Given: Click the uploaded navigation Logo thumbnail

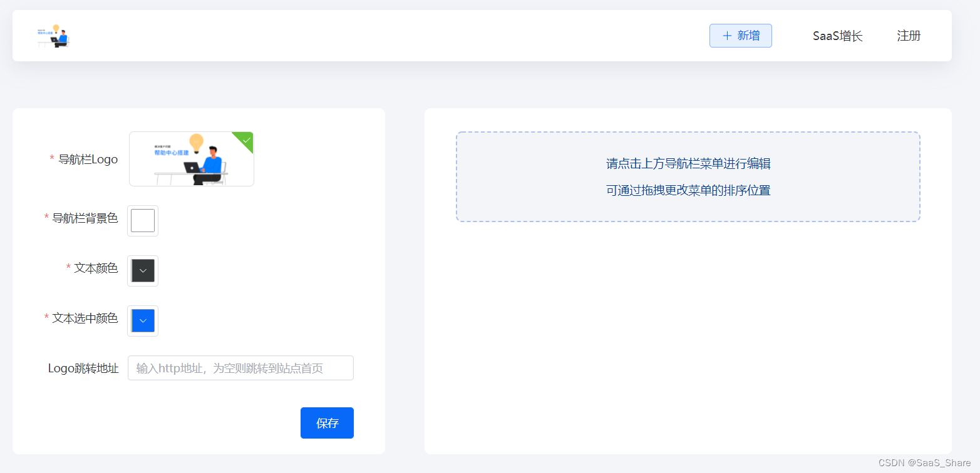Looking at the screenshot, I should (x=192, y=158).
